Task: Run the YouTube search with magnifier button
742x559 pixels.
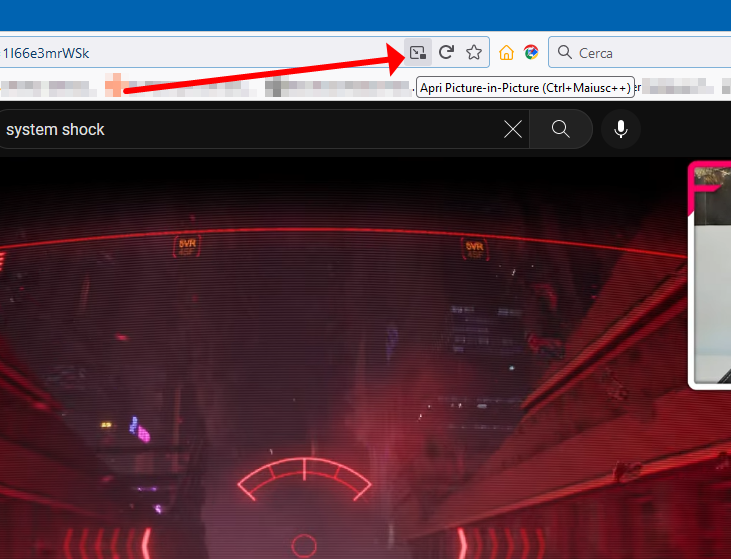Action: coord(561,129)
